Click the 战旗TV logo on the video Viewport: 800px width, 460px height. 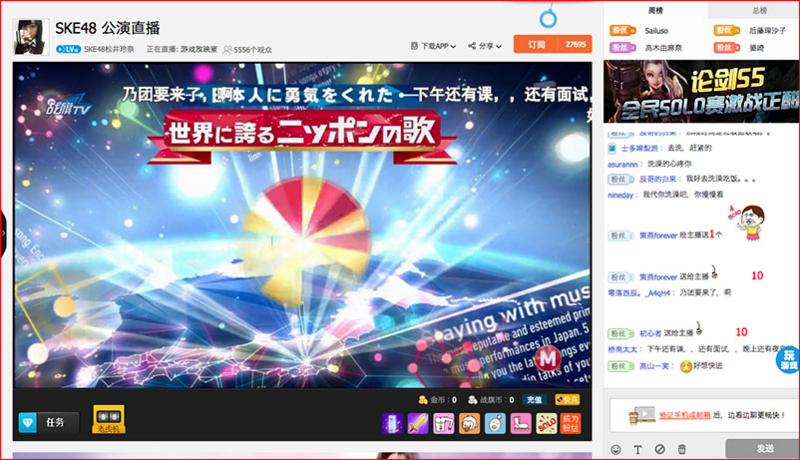(x=68, y=107)
